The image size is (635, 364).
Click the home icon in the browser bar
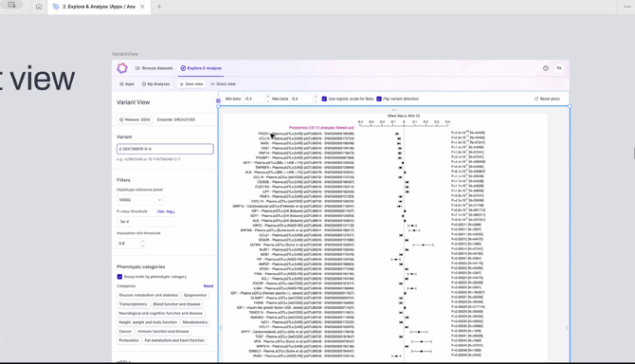coord(39,7)
